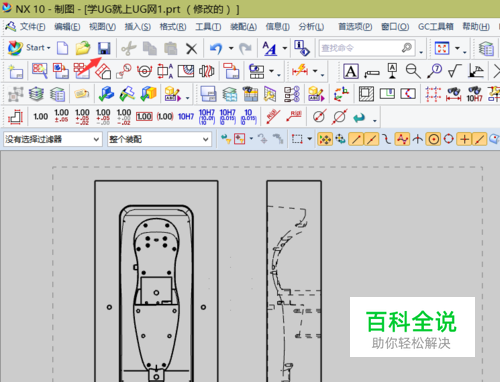Select the boxed basic 1.00 dimension style
The width and height of the screenshot is (500, 382).
[144, 117]
